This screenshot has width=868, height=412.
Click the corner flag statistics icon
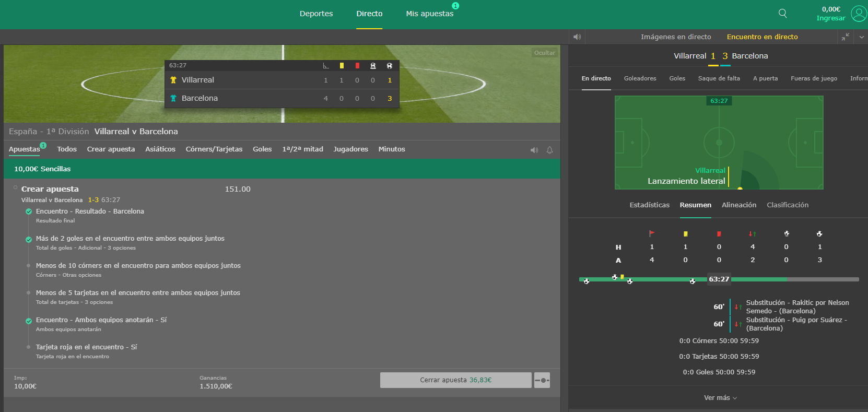[652, 233]
